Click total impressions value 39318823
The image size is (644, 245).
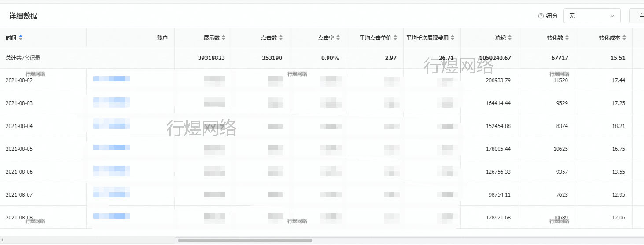212,58
